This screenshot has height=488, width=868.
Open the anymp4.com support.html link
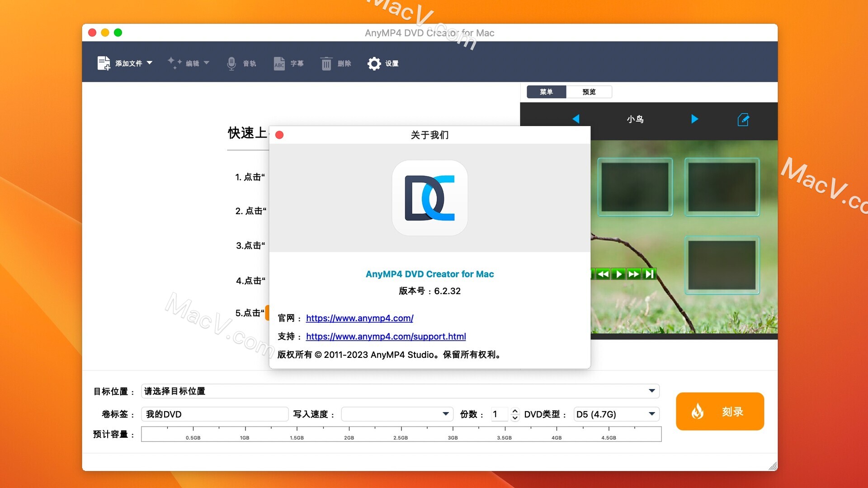click(x=386, y=337)
